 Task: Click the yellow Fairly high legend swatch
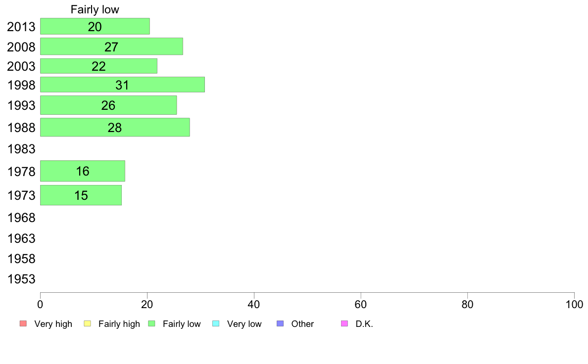point(88,323)
